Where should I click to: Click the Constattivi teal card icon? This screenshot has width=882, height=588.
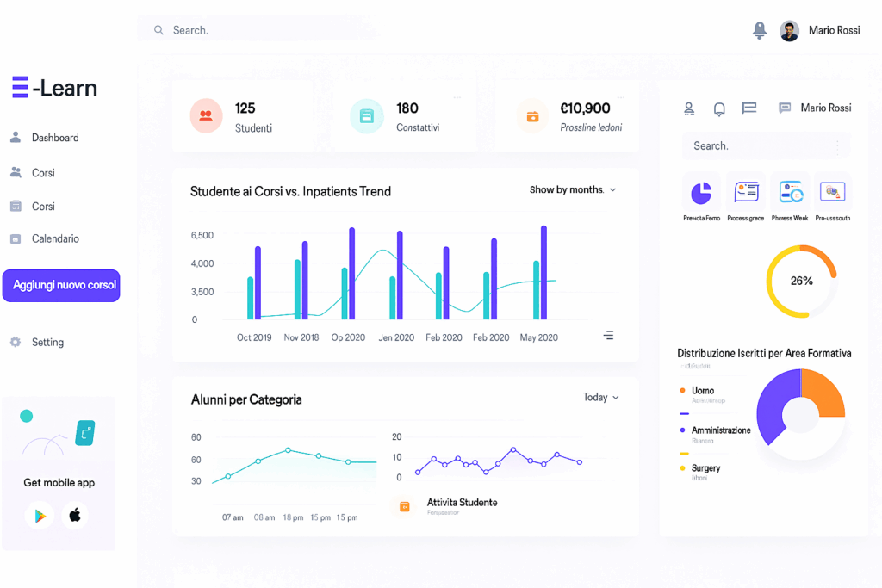[x=367, y=116]
